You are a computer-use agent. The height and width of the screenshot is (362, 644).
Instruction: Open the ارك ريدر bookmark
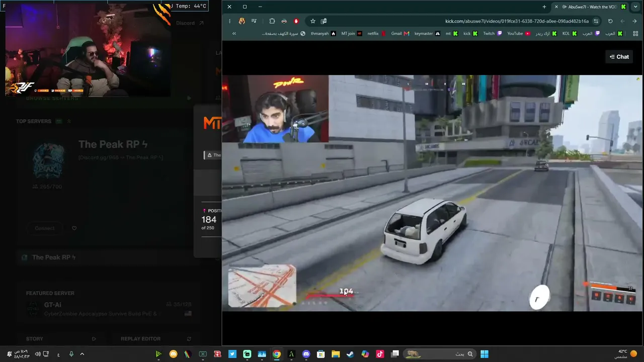pyautogui.click(x=546, y=34)
